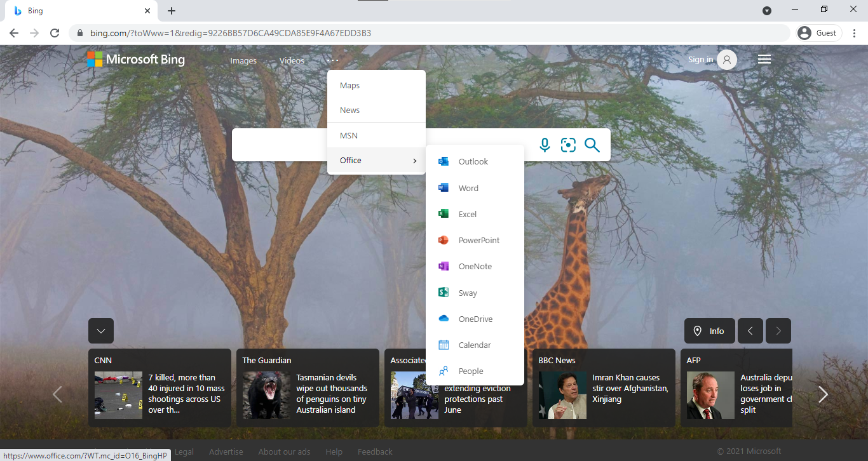
Task: Click the Calendar app icon
Action: [444, 345]
